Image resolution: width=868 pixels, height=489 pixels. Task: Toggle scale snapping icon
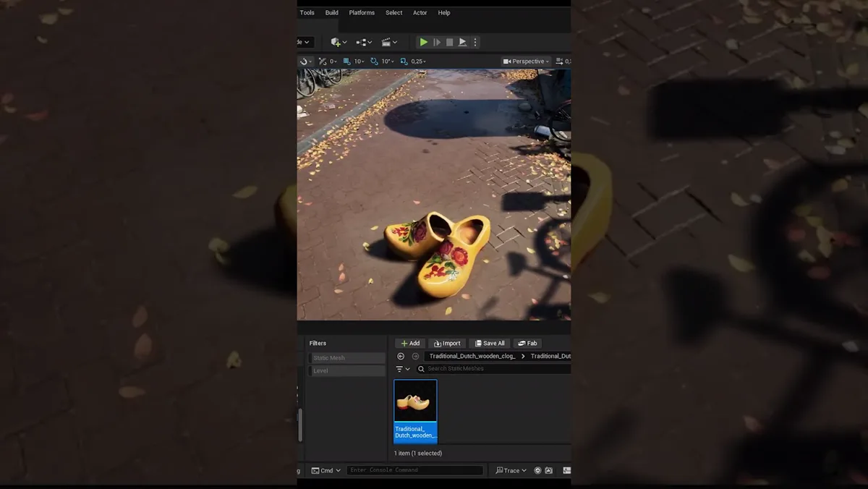coord(404,61)
